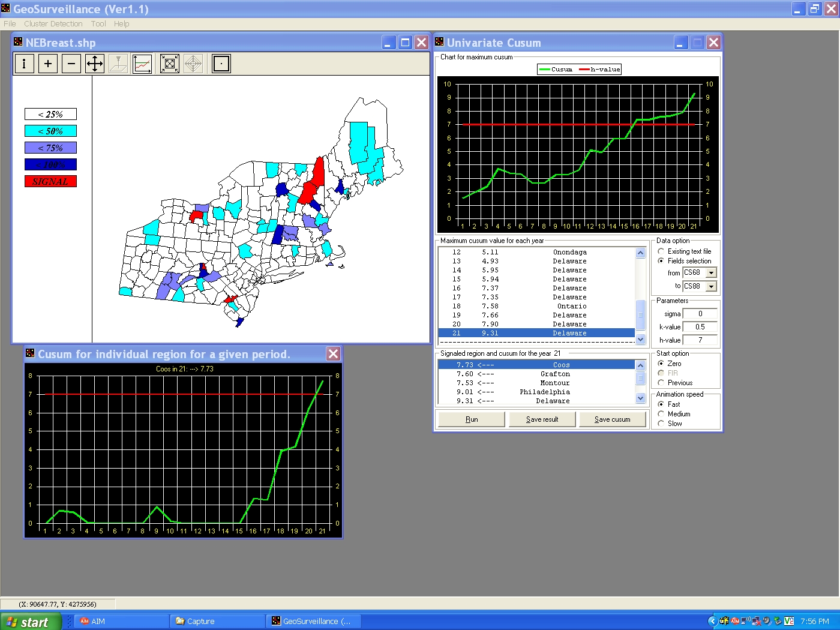
Task: Select the identify info tool
Action: pos(24,64)
